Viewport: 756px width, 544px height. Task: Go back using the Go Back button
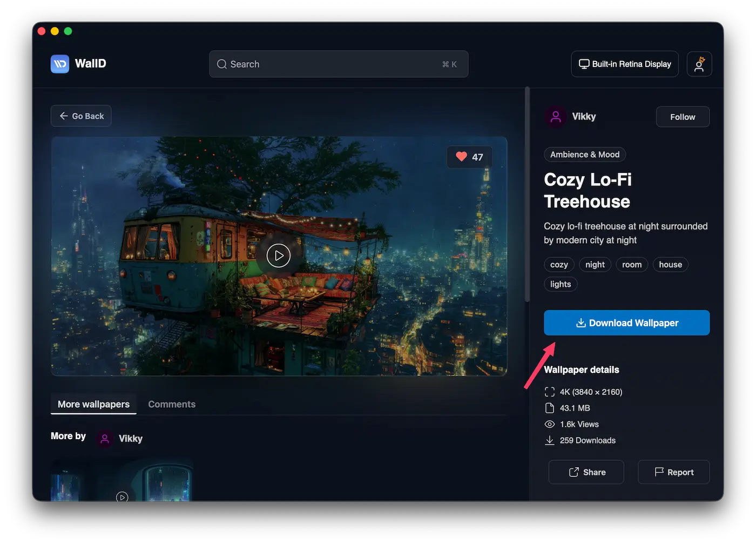pyautogui.click(x=81, y=116)
